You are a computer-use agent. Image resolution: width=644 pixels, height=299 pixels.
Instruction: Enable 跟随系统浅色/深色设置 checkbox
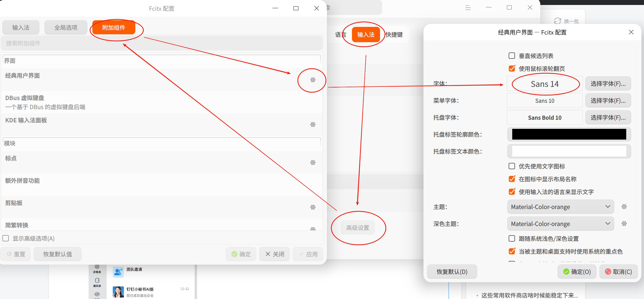point(512,238)
